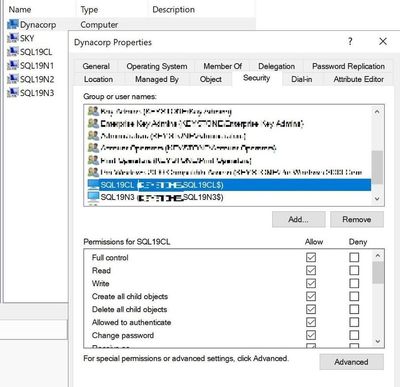This screenshot has width=400, height=387.
Task: Open the Managed By tab
Action: click(157, 79)
